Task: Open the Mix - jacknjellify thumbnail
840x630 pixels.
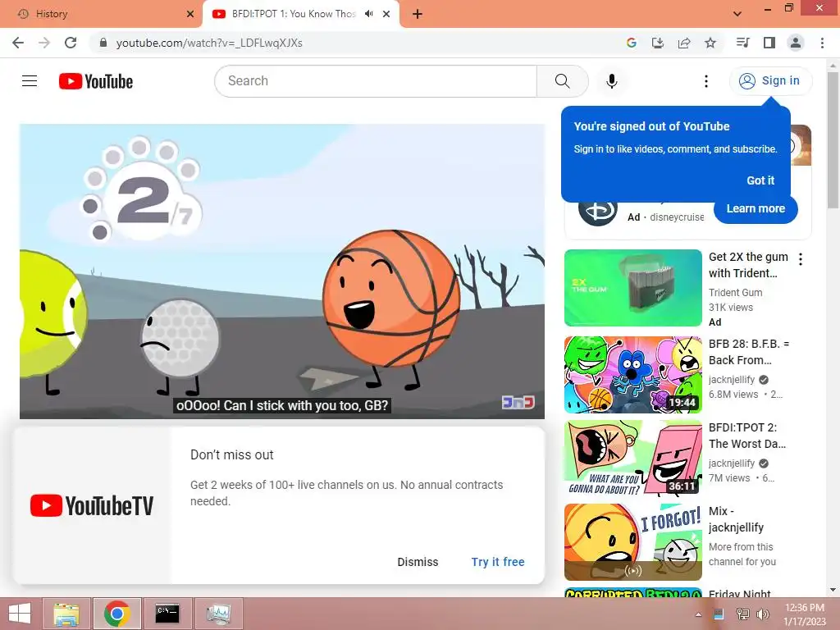Action: (632, 542)
